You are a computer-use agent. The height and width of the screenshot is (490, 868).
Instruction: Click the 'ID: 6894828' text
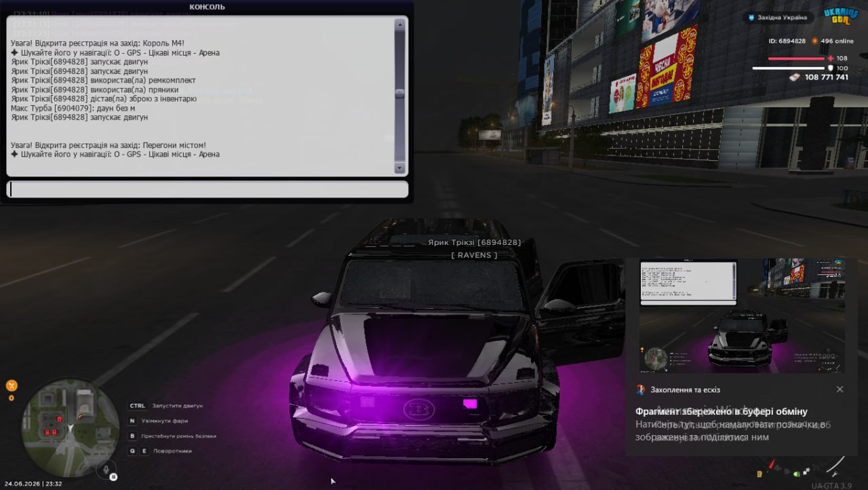pyautogui.click(x=787, y=41)
